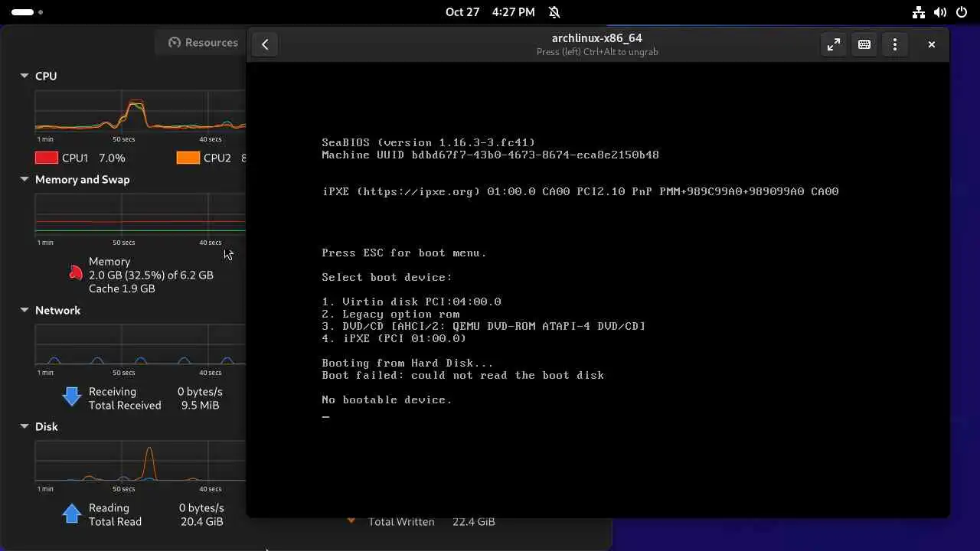
Task: Click the volume speaker icon in top bar
Action: (x=941, y=12)
